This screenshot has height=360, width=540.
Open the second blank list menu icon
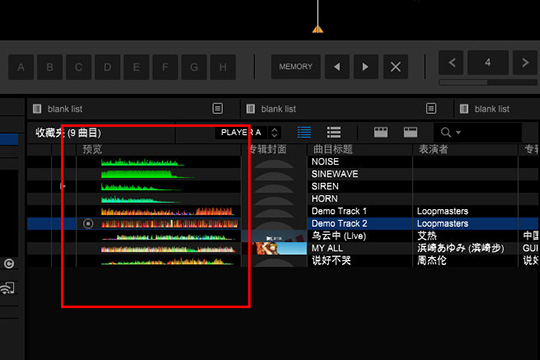click(x=431, y=109)
